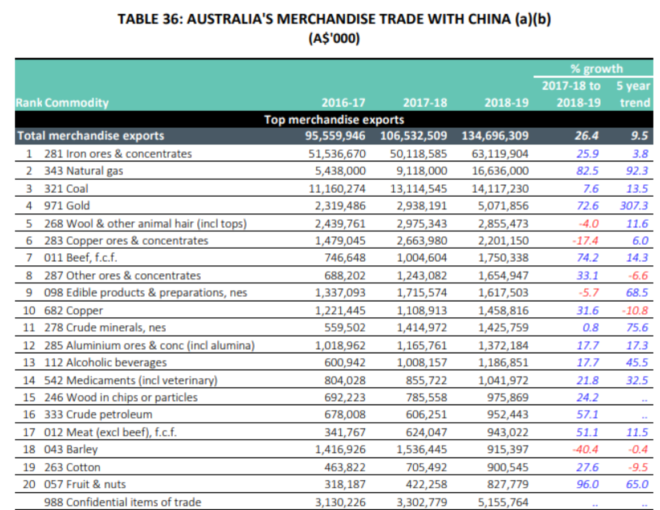Select '321 Coal' row label

[x=66, y=189]
